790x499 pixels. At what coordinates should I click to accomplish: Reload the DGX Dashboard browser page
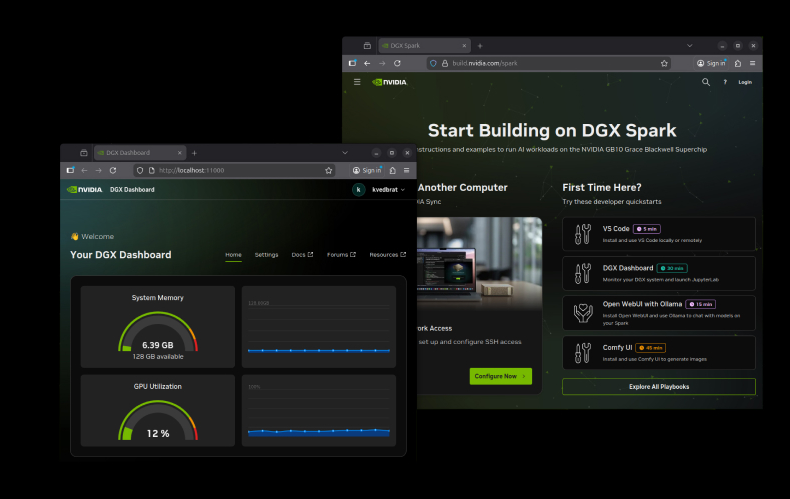pyautogui.click(x=113, y=170)
